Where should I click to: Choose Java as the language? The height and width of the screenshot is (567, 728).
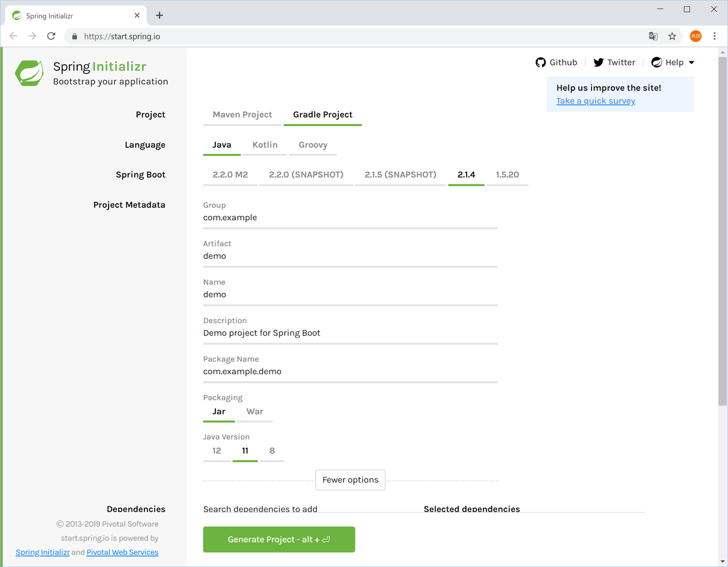tap(221, 145)
